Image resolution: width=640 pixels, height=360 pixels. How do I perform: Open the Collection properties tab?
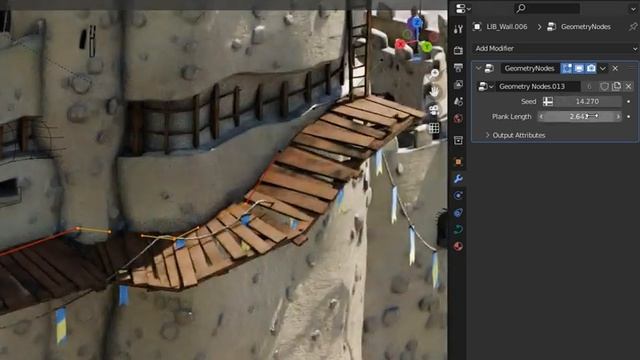pos(458,140)
